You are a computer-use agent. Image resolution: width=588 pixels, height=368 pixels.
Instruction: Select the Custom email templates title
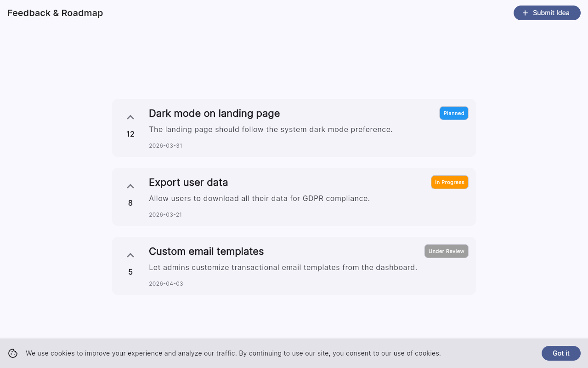point(206,251)
